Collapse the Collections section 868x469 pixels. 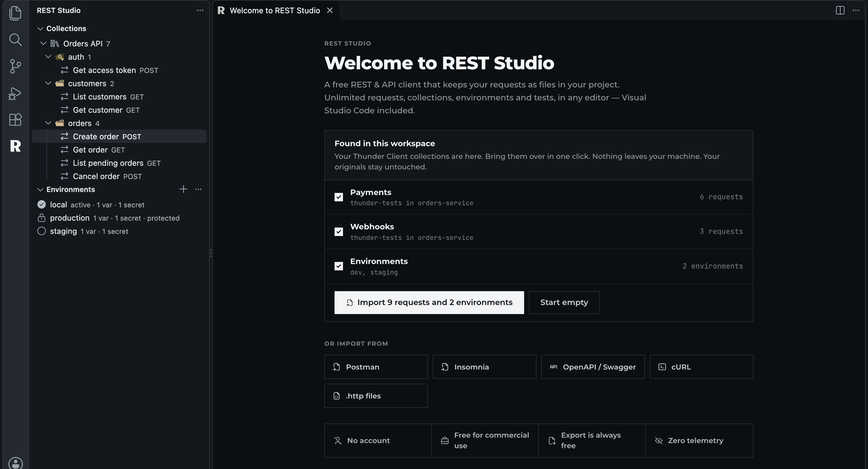point(40,29)
